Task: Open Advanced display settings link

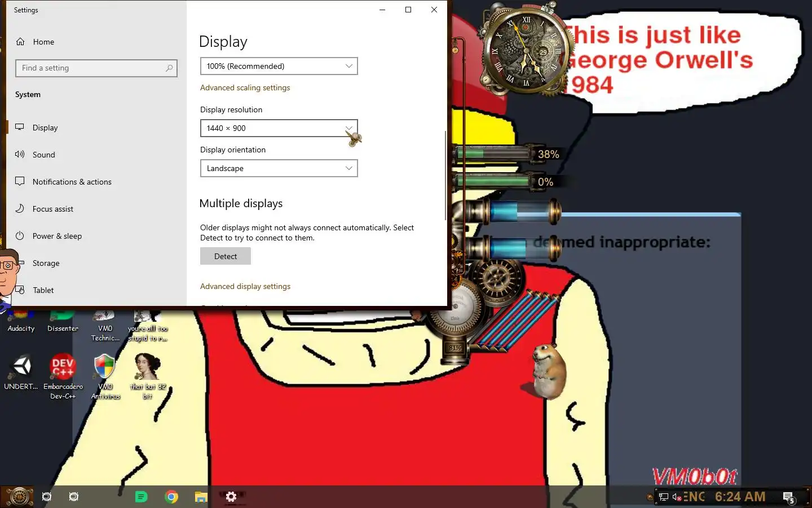Action: (x=245, y=286)
